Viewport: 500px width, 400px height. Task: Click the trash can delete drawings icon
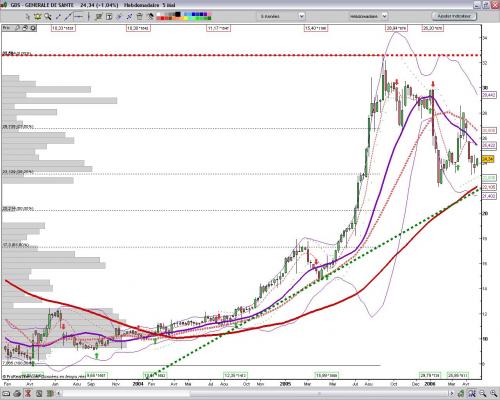pos(139,16)
